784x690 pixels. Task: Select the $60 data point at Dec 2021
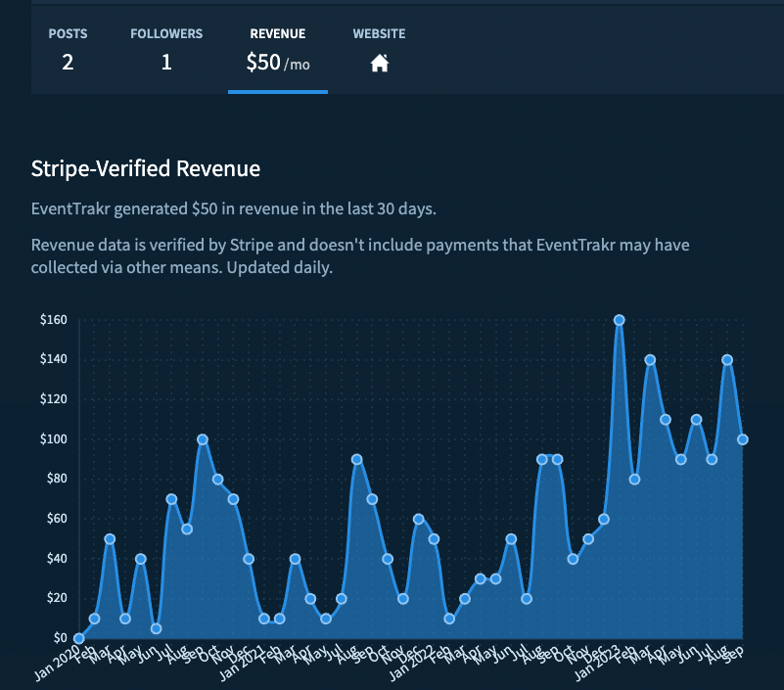419,519
